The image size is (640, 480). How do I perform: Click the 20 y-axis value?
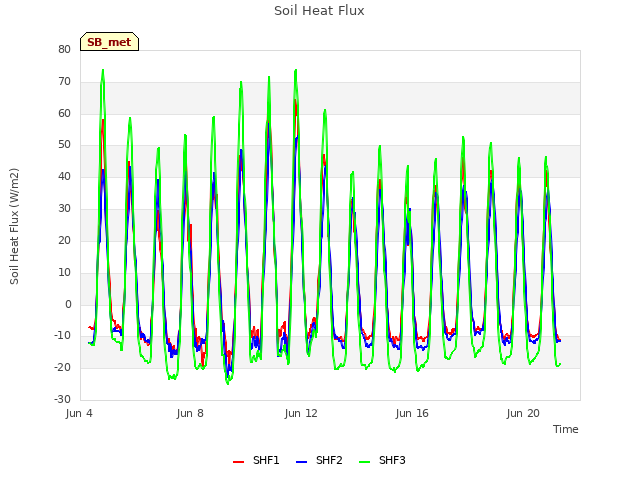[64, 240]
